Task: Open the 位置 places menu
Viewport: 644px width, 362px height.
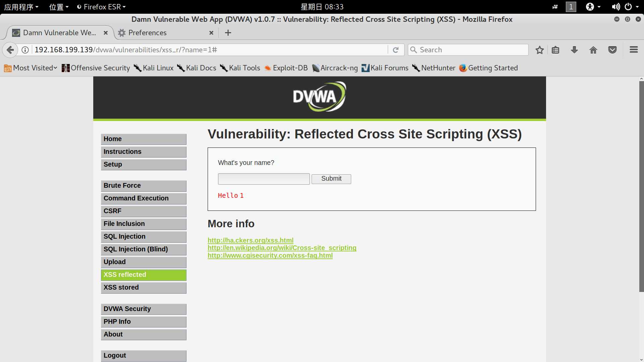Action: [59, 7]
